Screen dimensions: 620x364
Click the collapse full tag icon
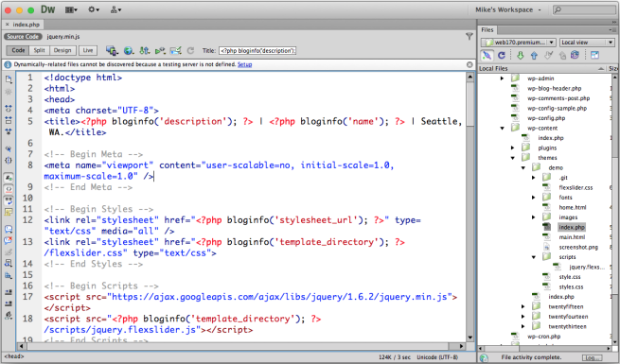[9, 108]
